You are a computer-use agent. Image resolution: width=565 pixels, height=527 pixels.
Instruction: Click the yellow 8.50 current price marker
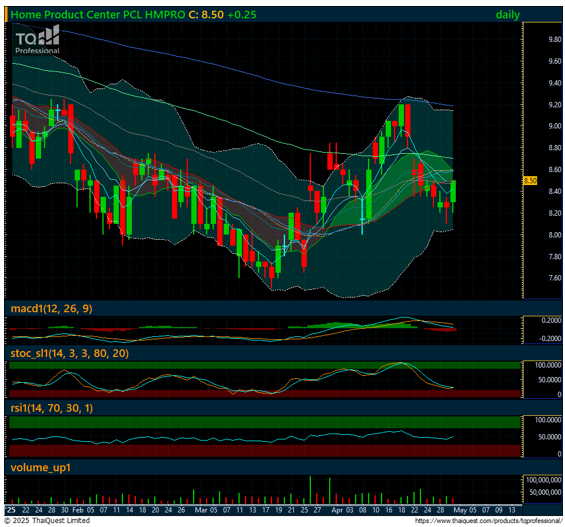coord(530,180)
